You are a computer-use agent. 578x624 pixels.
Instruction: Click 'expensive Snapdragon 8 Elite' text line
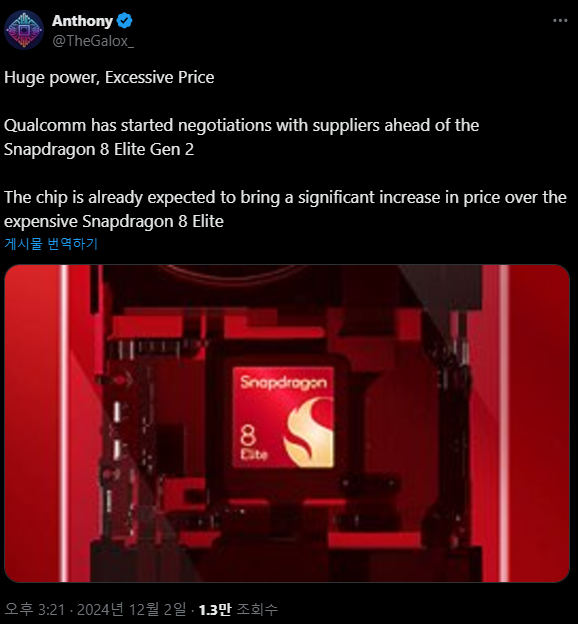click(x=113, y=222)
